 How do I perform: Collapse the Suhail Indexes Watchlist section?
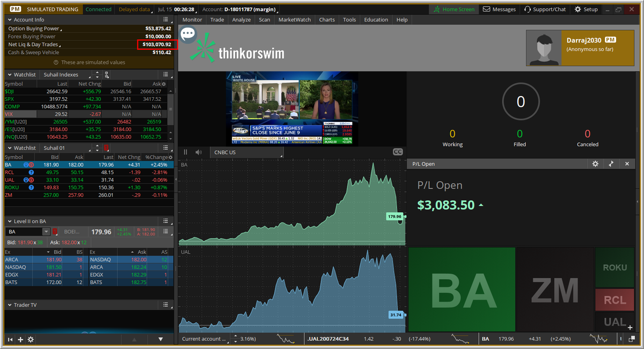coord(10,75)
